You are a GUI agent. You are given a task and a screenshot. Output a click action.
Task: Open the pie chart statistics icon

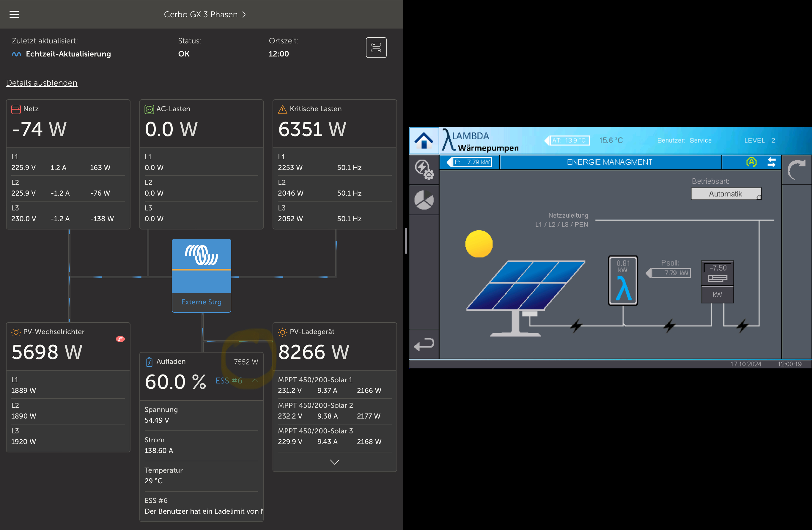point(424,200)
